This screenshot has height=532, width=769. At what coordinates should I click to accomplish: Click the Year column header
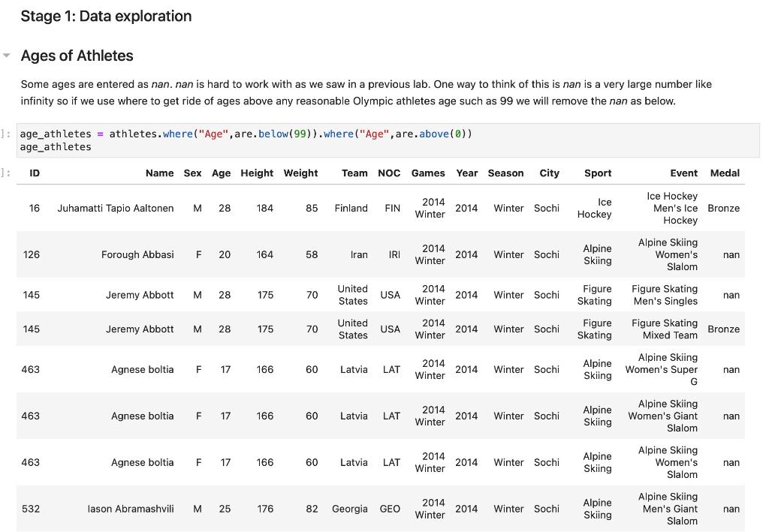pyautogui.click(x=466, y=173)
